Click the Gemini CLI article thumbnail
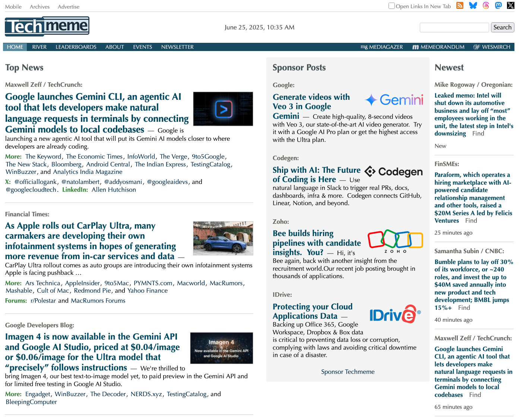The width and height of the screenshot is (523, 420). (223, 109)
